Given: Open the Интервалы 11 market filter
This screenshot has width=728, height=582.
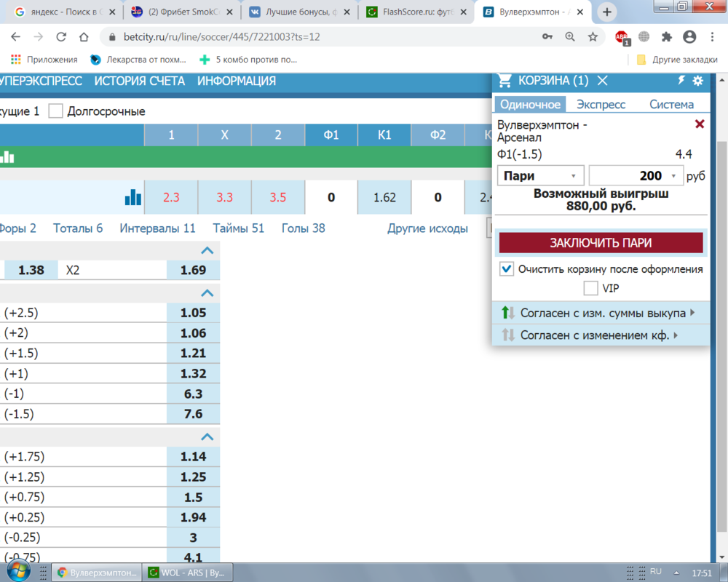Looking at the screenshot, I should click(x=157, y=228).
